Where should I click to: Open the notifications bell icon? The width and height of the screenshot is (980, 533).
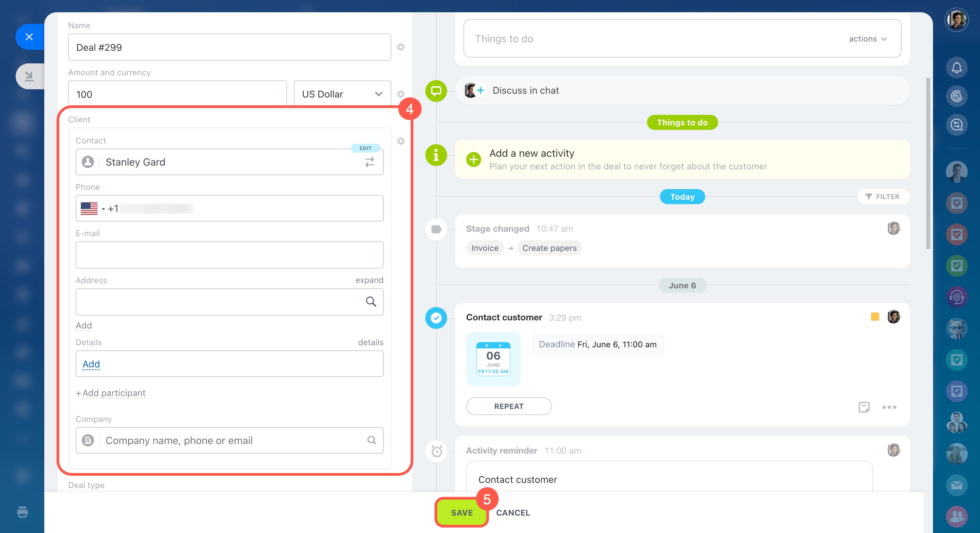956,68
